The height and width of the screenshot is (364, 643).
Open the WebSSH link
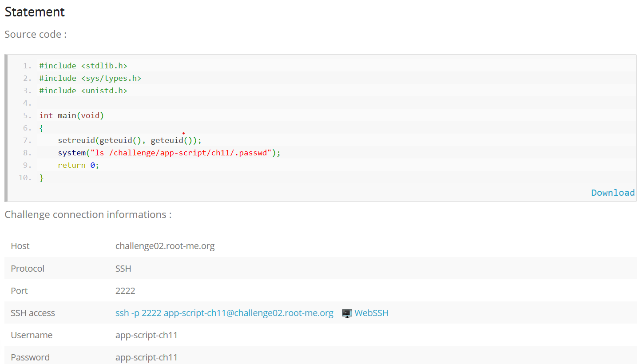pos(371,313)
